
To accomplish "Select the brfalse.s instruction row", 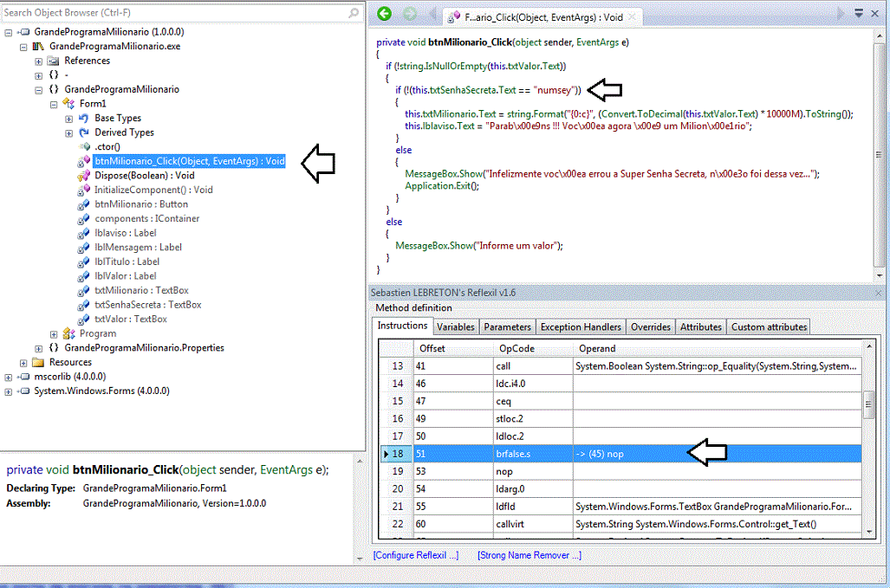I will point(620,454).
